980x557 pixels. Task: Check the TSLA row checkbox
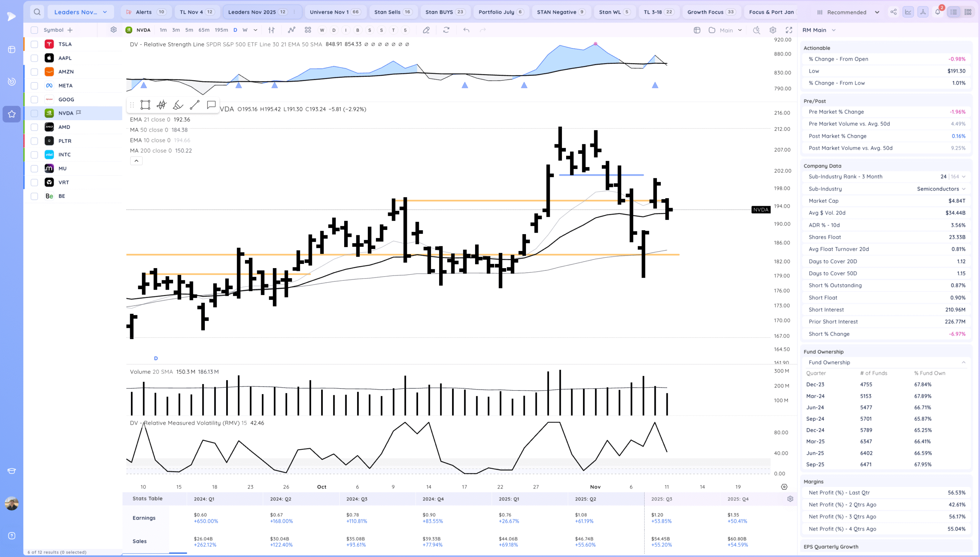(34, 44)
